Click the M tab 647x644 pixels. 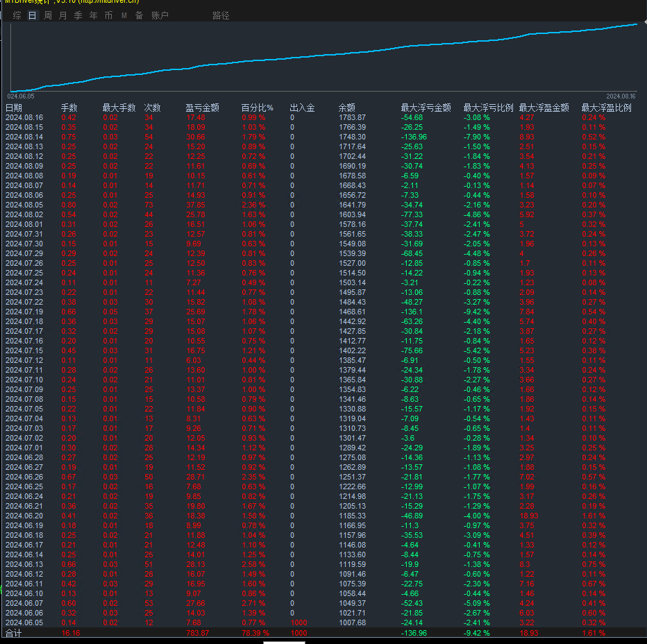pyautogui.click(x=124, y=15)
